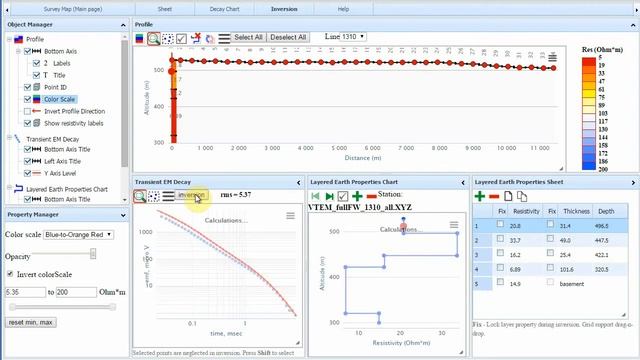Screen dimensions: 640x360
Task: Open Layered Earth chart hamburger menu
Action: [x=454, y=225]
